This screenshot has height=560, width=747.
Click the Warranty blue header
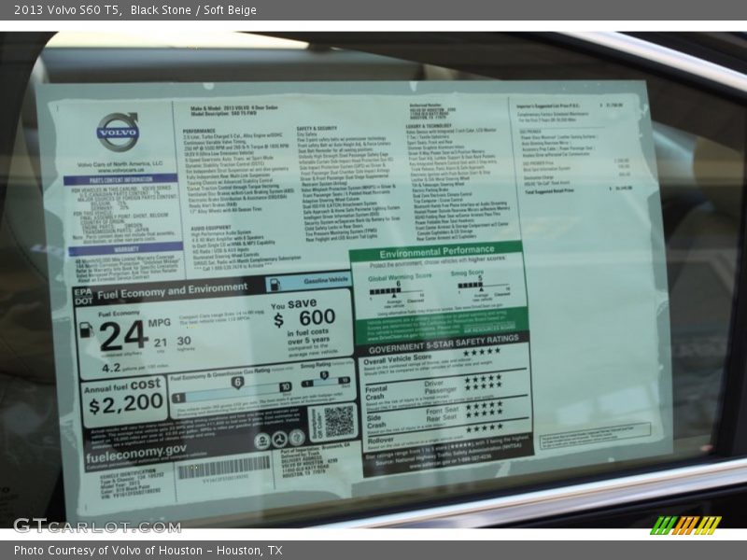[x=126, y=249]
